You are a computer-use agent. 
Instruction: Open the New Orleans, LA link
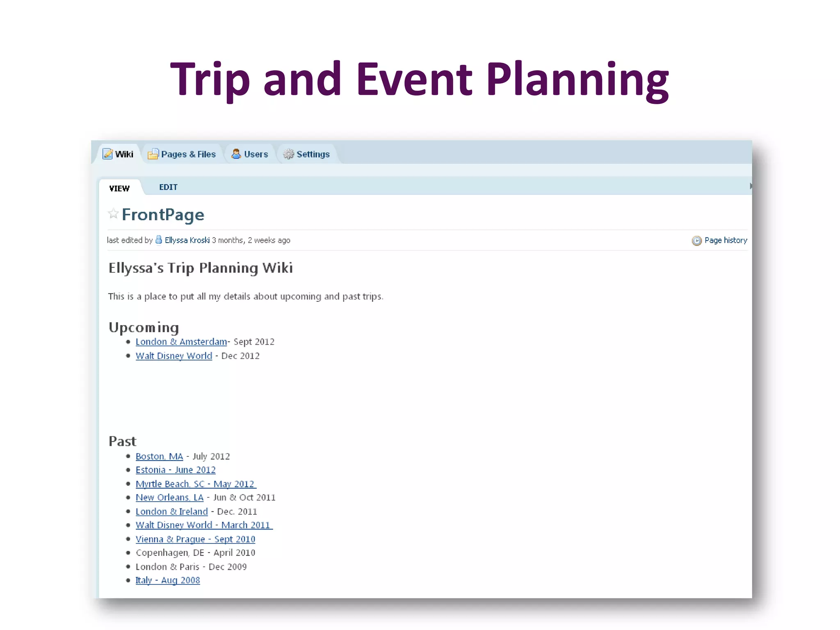[169, 497]
